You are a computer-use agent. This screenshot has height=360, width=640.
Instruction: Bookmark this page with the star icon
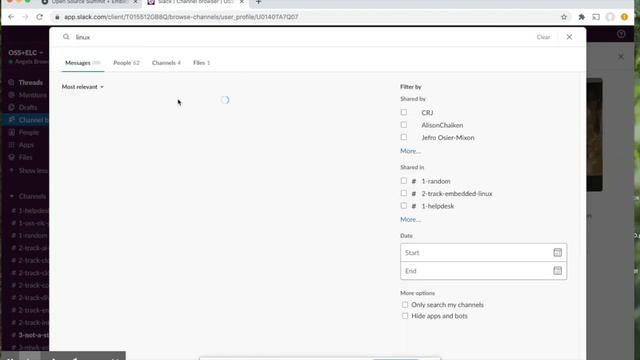tap(564, 17)
